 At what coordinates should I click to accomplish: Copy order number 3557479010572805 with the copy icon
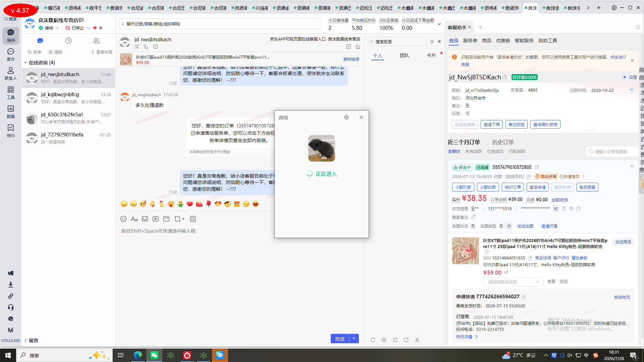(537, 167)
